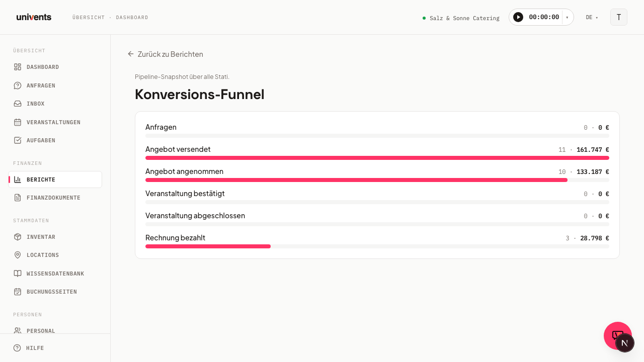Open the Salz & Sonne Catering switcher
The height and width of the screenshot is (362, 644).
(x=461, y=18)
